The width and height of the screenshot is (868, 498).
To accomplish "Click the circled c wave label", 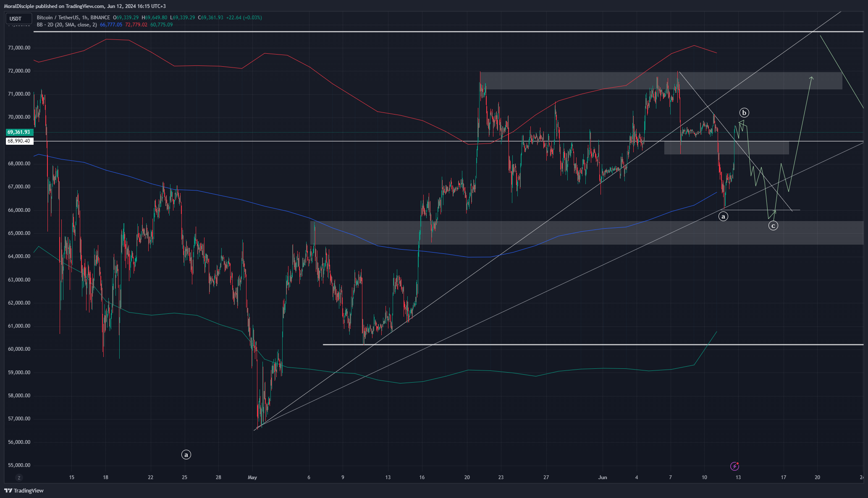I will [773, 226].
